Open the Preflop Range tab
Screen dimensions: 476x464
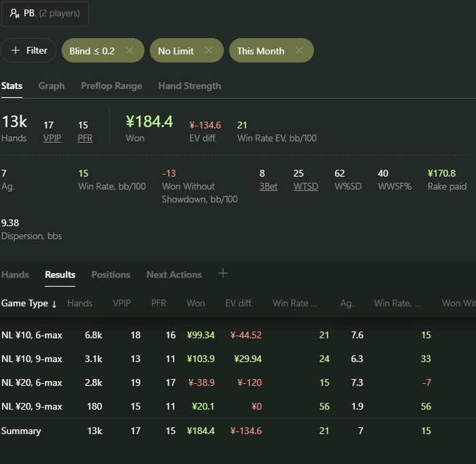[112, 86]
